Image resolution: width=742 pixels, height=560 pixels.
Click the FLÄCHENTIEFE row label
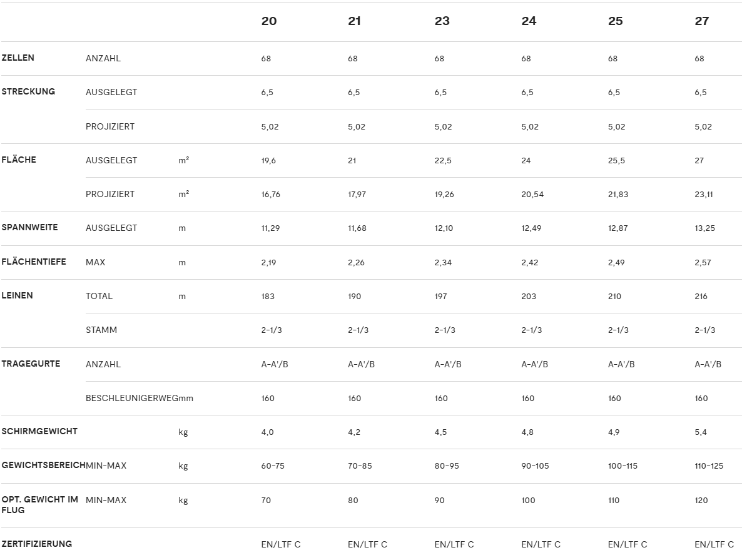coord(34,262)
